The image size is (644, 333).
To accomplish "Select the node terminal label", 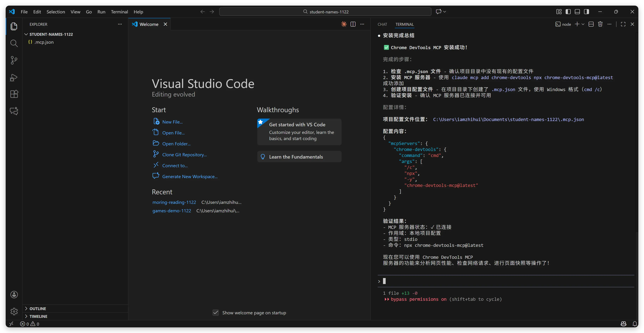I will click(x=563, y=24).
